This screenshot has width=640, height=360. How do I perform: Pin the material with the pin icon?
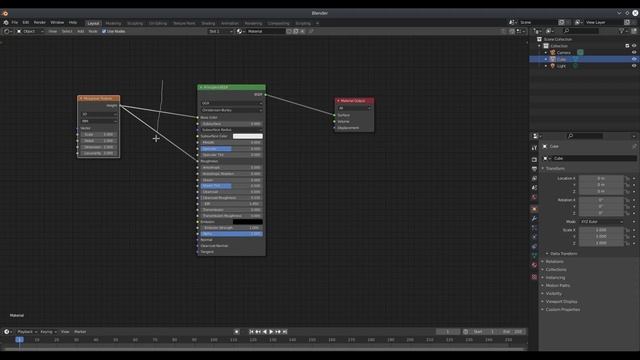tap(311, 31)
